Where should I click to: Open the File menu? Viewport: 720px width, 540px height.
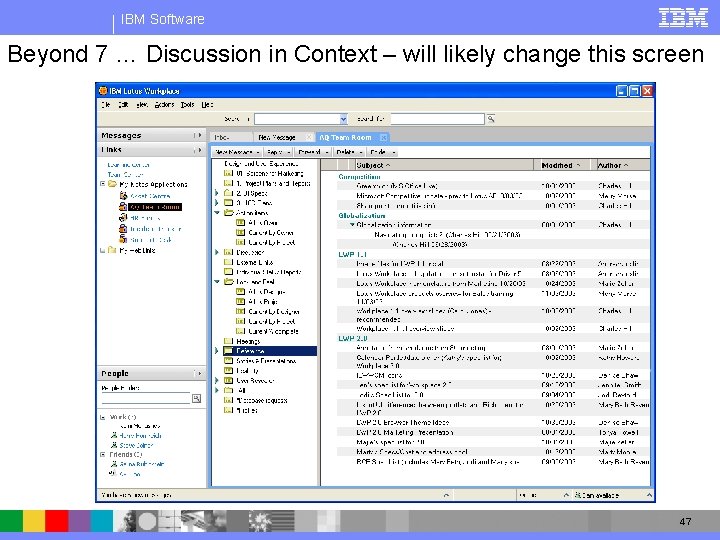106,105
